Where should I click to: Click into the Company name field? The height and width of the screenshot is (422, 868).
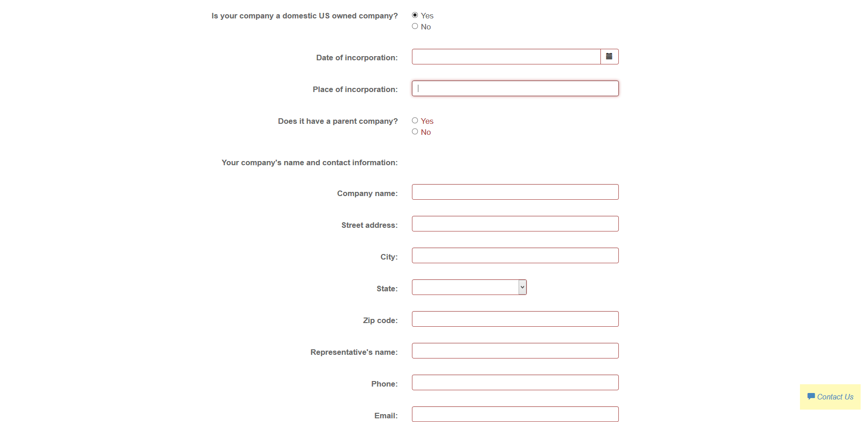[515, 192]
